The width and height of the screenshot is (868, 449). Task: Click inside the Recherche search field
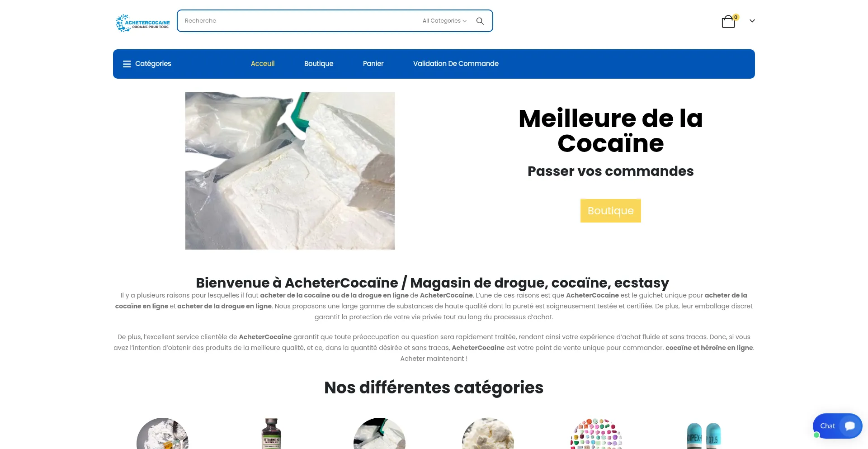point(298,21)
